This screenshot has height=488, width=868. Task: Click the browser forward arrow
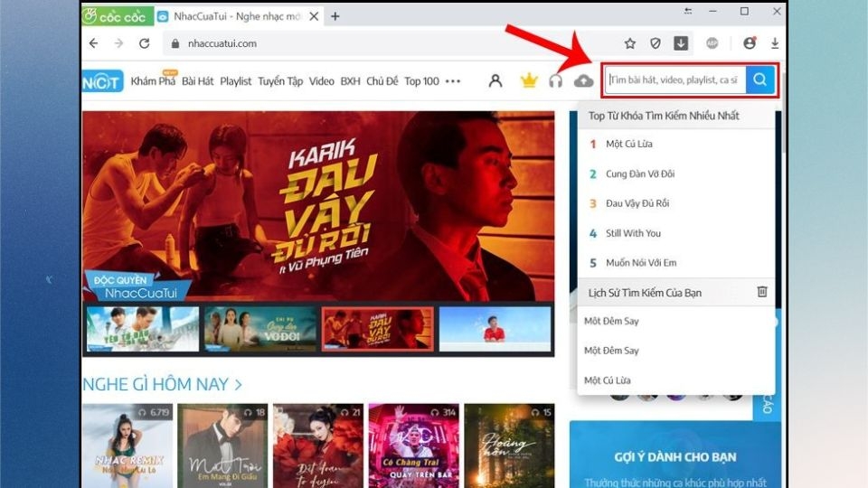(118, 43)
